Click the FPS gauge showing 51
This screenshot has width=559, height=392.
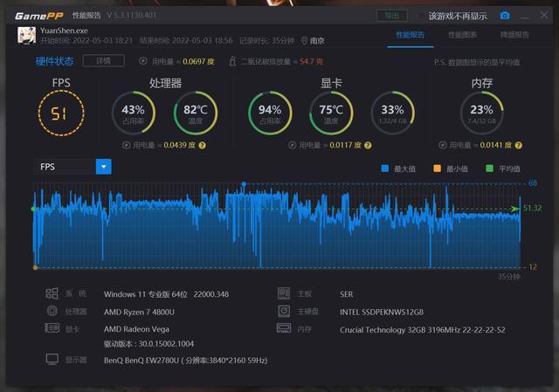tap(61, 113)
